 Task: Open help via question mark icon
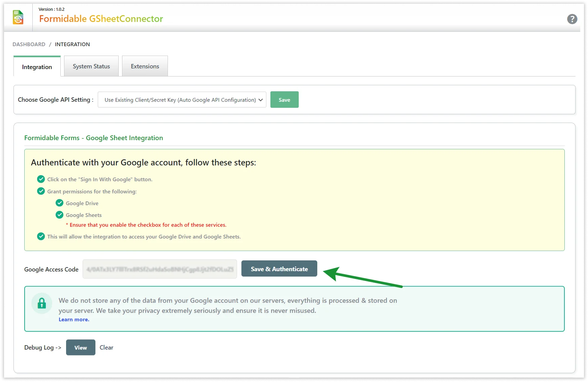coord(572,19)
